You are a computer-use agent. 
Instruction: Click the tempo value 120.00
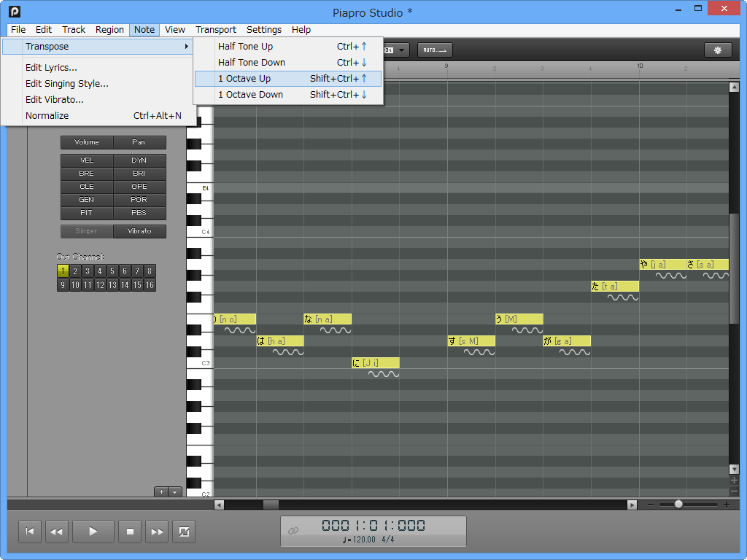point(364,540)
